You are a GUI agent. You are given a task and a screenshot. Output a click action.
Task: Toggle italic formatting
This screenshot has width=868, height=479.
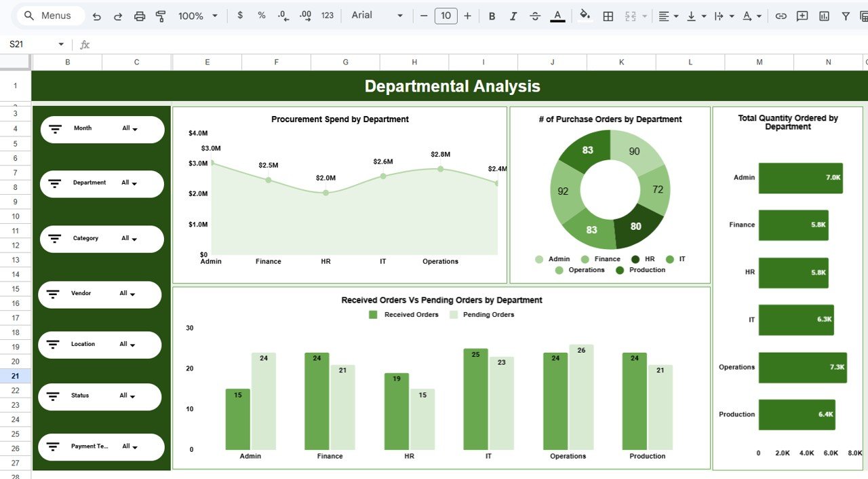[513, 15]
